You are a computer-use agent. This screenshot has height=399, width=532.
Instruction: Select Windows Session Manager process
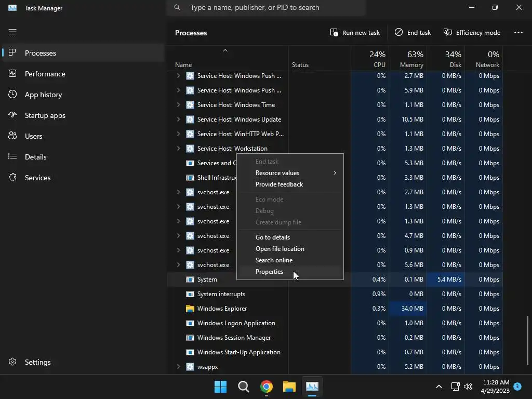tap(335, 338)
